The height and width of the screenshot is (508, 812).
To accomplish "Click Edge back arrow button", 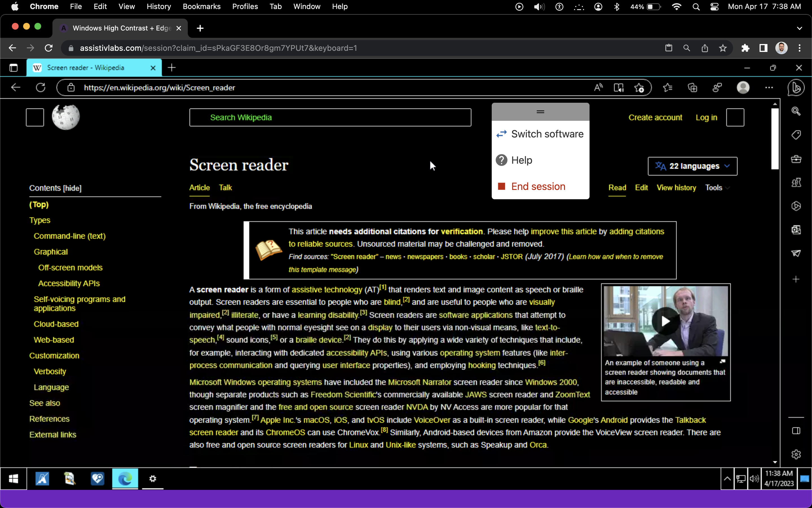I will [x=16, y=88].
